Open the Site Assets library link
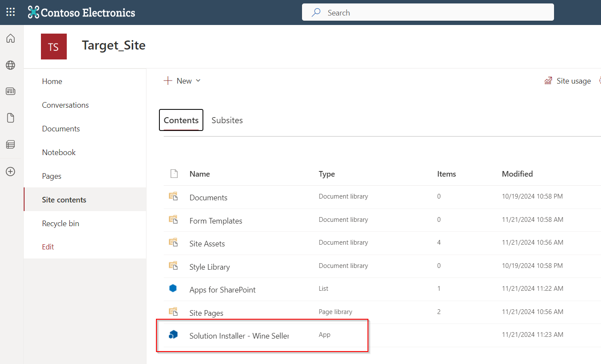The height and width of the screenshot is (364, 601). [x=207, y=244]
